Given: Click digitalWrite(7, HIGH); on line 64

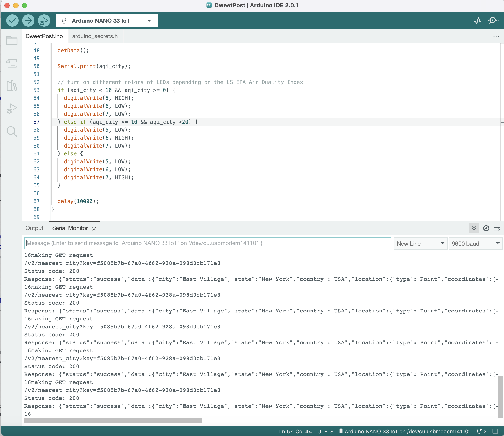Looking at the screenshot, I should pos(99,177).
